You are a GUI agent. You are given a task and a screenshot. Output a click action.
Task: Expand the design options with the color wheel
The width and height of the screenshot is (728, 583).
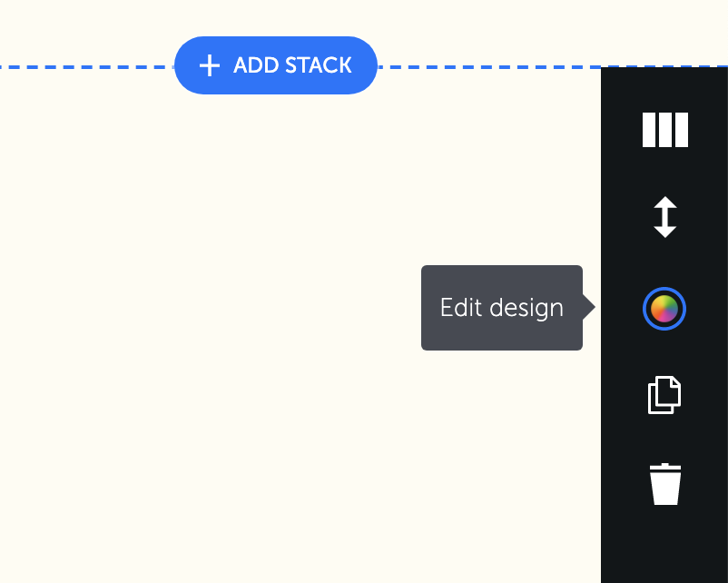point(664,308)
